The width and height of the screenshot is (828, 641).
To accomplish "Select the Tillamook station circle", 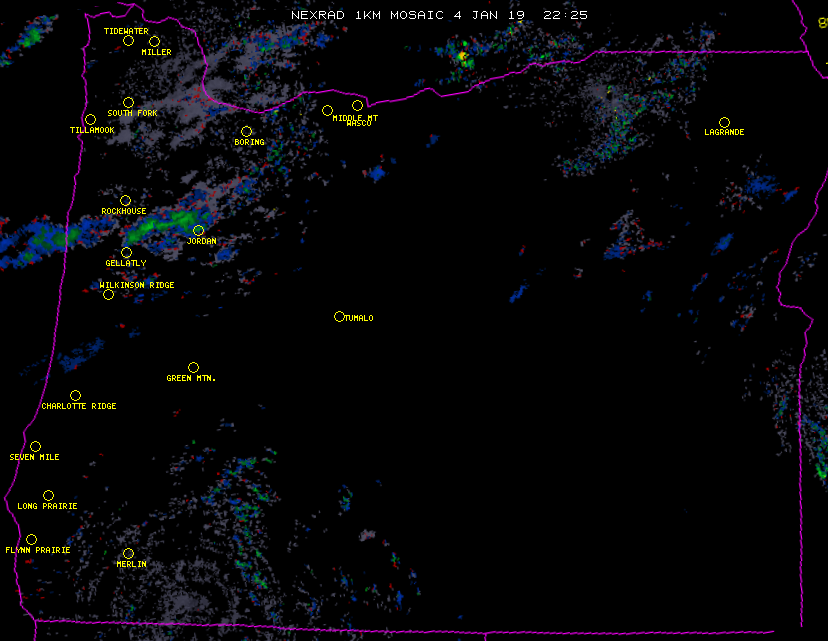I will (90, 120).
